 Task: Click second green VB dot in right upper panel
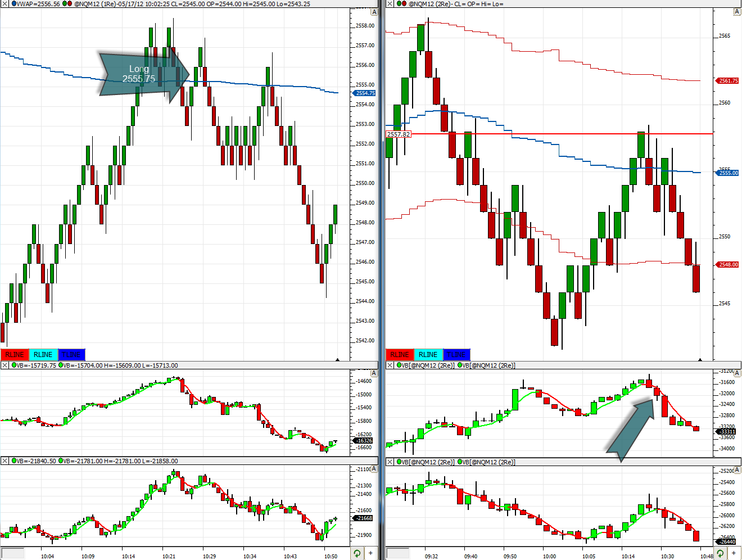click(460, 365)
